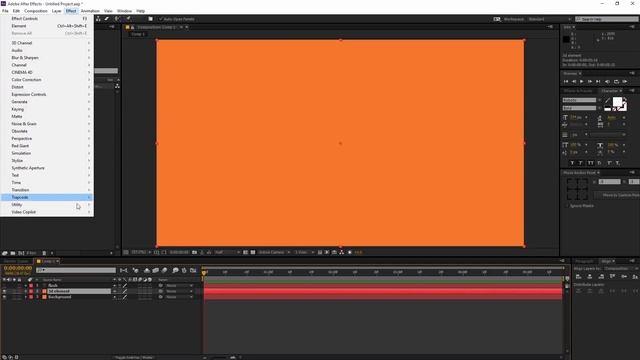This screenshot has width=640, height=360.
Task: Open the viewer resolution Half dropdown
Action: [x=227, y=252]
